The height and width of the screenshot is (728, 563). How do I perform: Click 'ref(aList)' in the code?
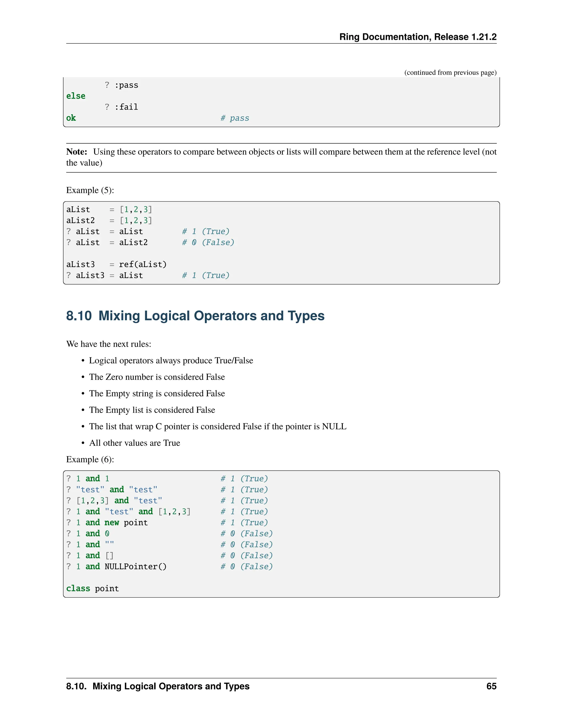click(143, 264)
